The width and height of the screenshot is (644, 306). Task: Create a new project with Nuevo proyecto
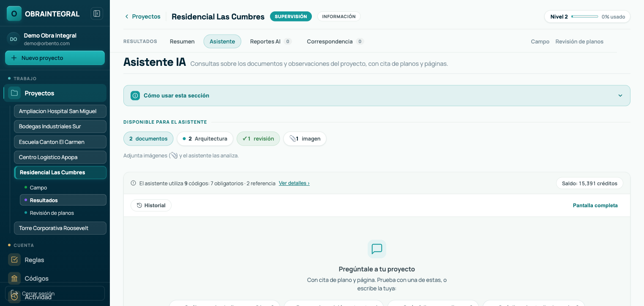[55, 58]
